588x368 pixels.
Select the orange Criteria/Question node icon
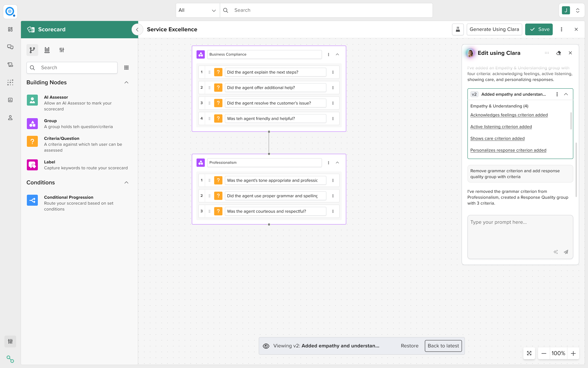point(32,141)
